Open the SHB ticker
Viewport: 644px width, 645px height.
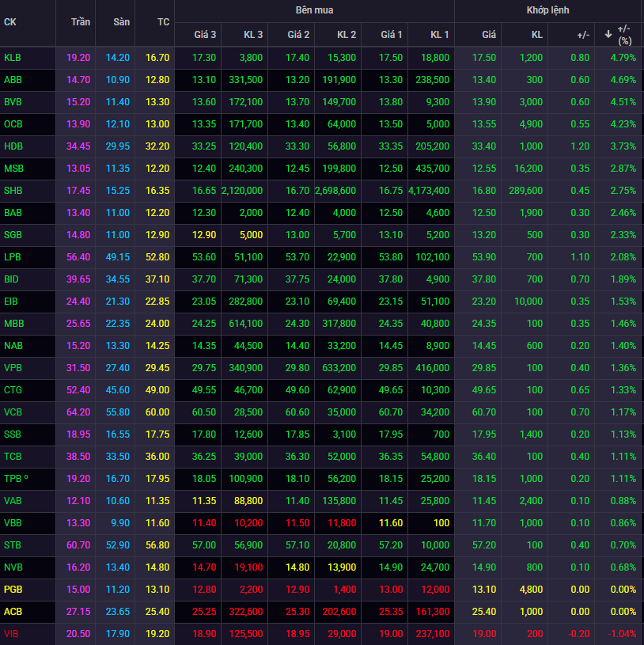pos(13,191)
